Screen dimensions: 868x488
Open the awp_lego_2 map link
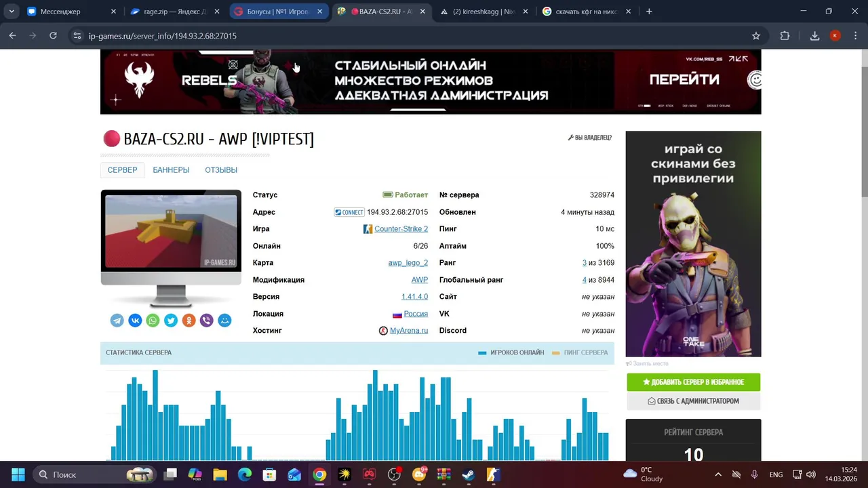(408, 263)
